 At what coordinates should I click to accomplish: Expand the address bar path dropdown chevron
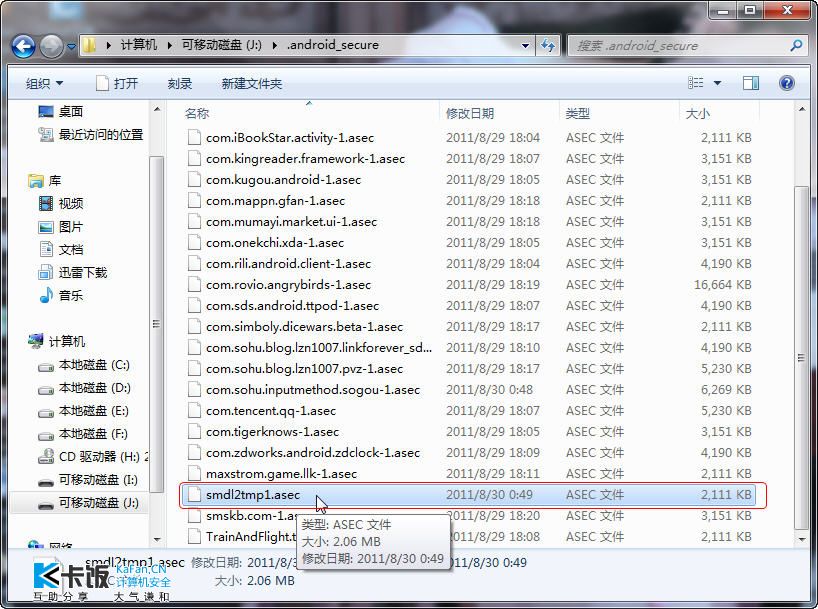525,45
